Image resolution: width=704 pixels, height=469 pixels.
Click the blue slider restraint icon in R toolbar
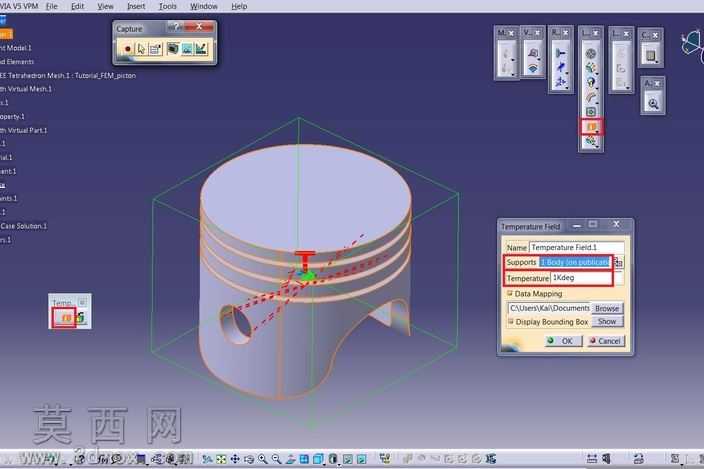[x=561, y=68]
